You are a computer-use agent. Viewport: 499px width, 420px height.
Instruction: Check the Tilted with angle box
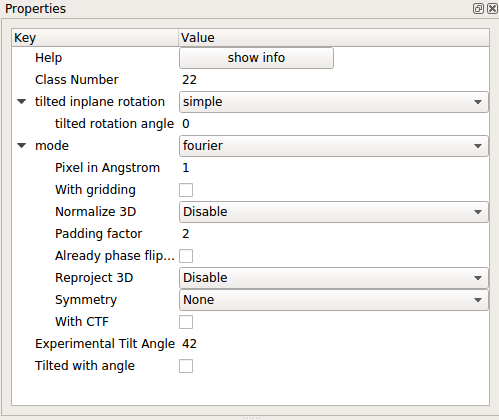(186, 366)
